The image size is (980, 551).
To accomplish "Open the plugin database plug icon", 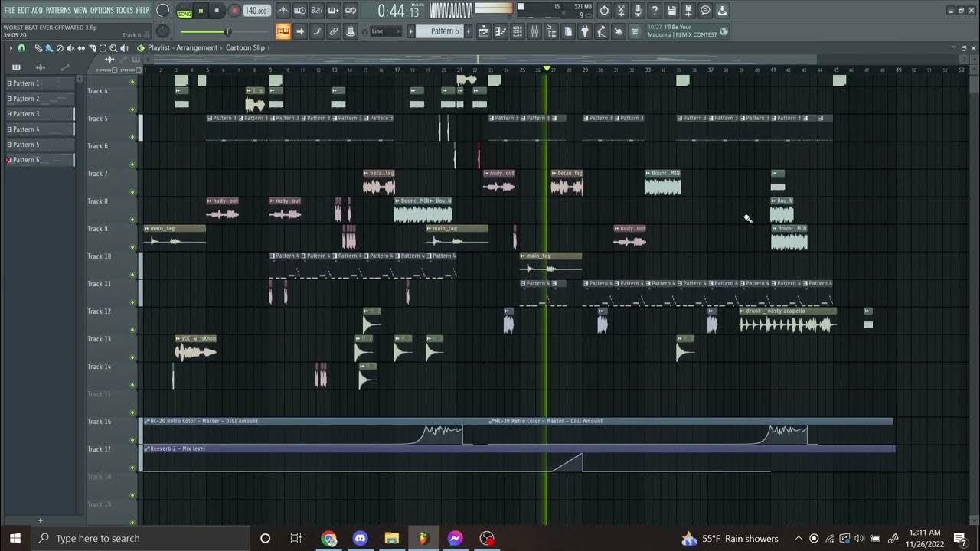I will coord(585,31).
